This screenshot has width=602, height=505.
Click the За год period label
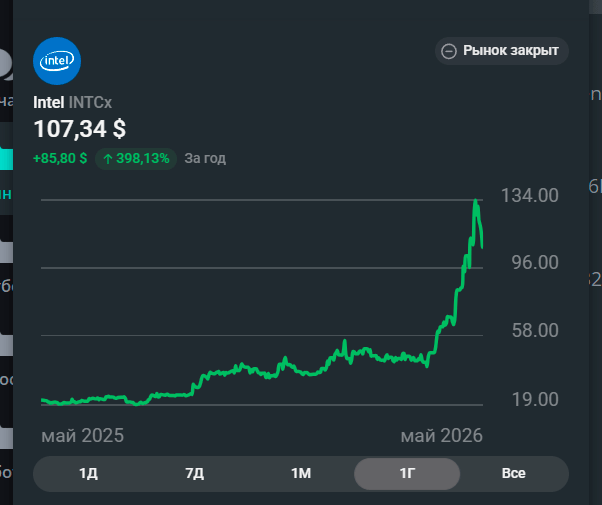205,158
